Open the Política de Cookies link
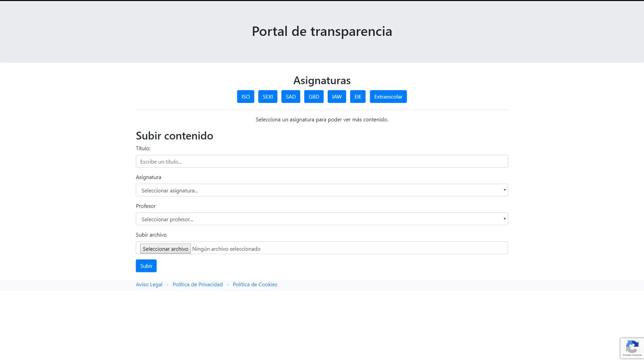This screenshot has height=362, width=644. pyautogui.click(x=255, y=284)
